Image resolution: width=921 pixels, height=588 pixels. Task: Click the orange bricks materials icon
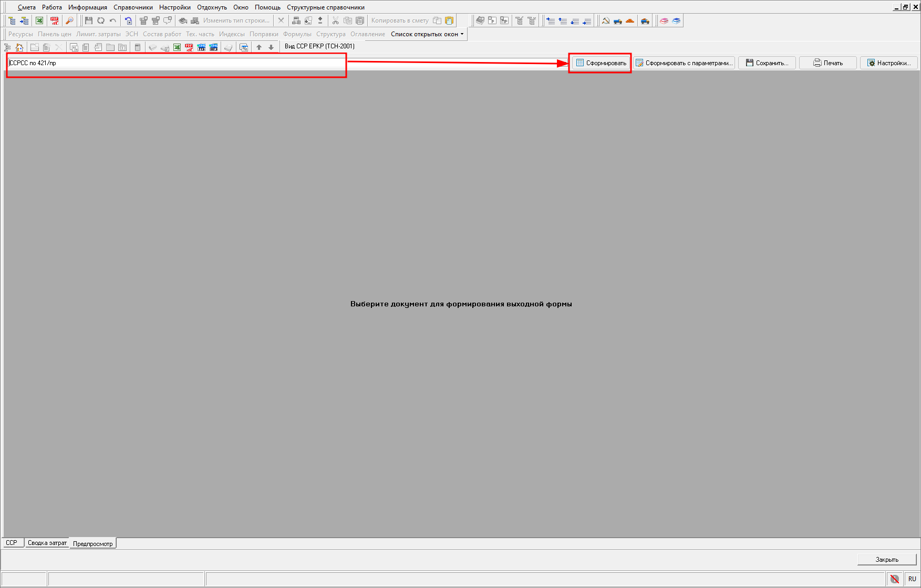[x=630, y=20]
